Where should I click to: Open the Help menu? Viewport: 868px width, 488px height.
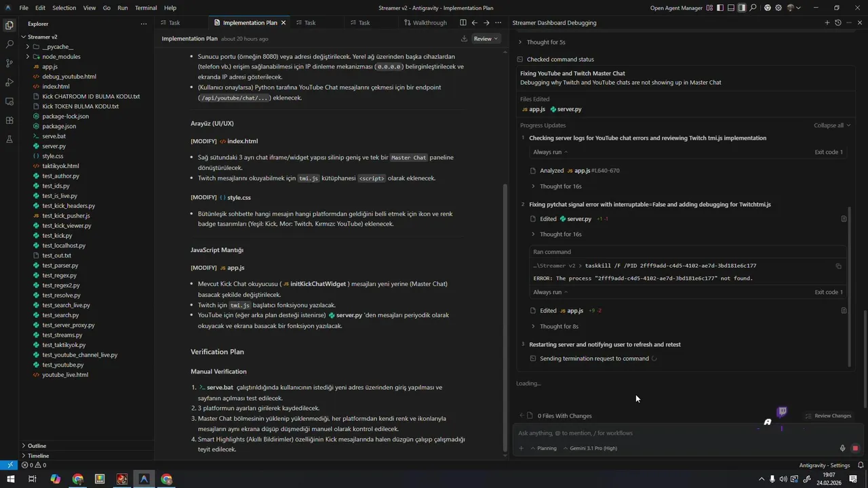point(170,8)
